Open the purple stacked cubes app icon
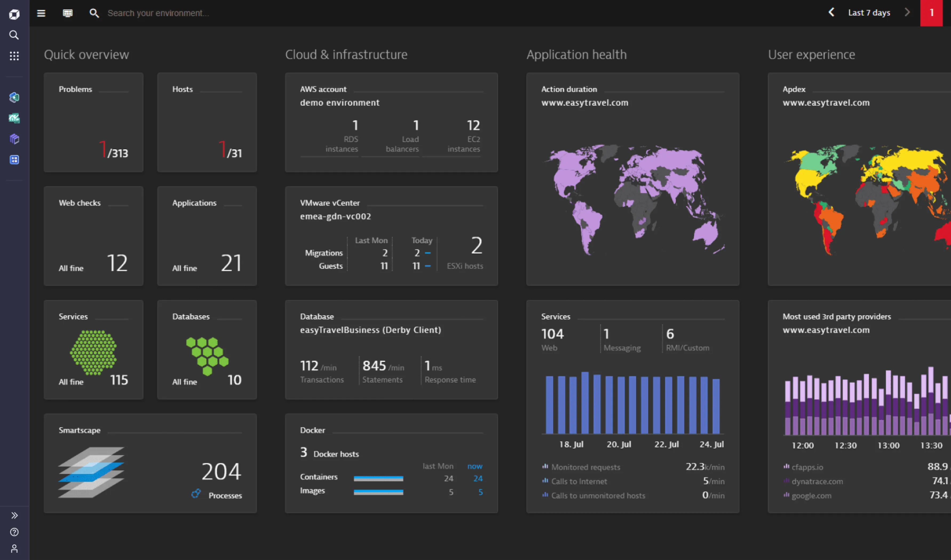The height and width of the screenshot is (560, 951). tap(14, 139)
